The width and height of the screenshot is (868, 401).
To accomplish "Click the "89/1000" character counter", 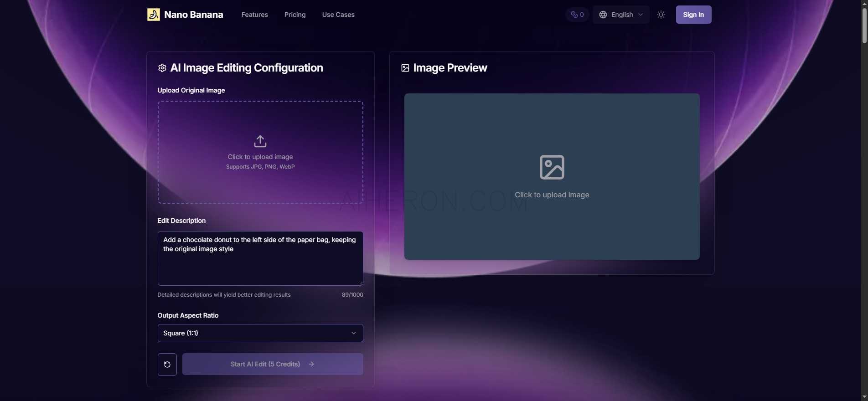I will pos(352,295).
